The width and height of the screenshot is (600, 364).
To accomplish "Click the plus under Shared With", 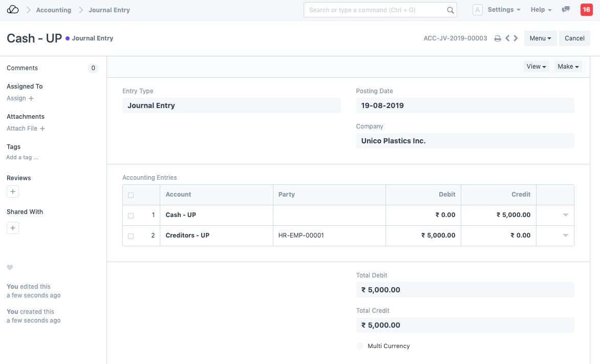I will pyautogui.click(x=13, y=228).
